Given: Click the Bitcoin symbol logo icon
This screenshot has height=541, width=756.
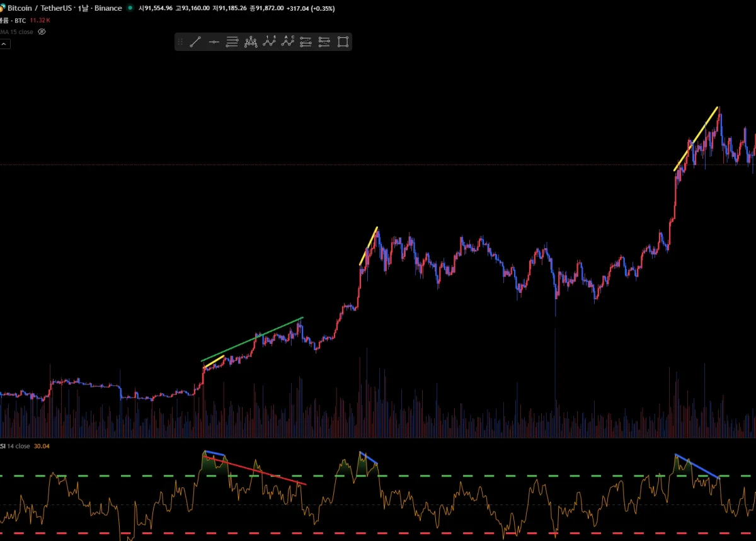Looking at the screenshot, I should tap(2, 8).
